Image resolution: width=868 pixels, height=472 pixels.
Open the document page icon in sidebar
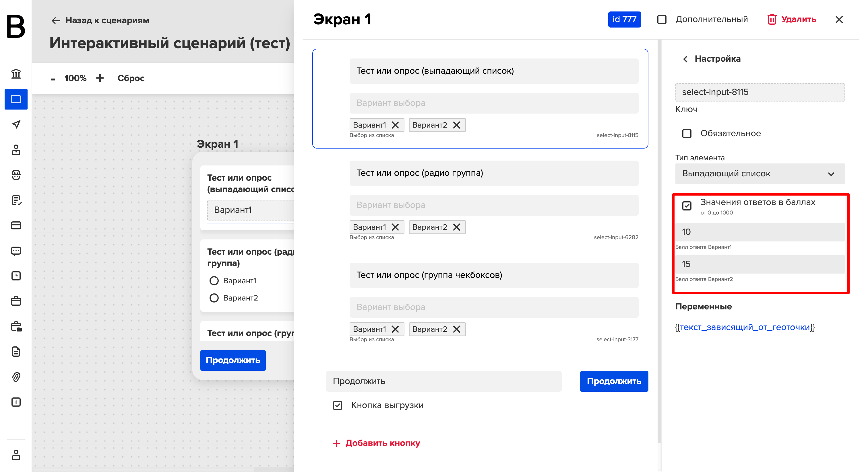click(x=16, y=352)
